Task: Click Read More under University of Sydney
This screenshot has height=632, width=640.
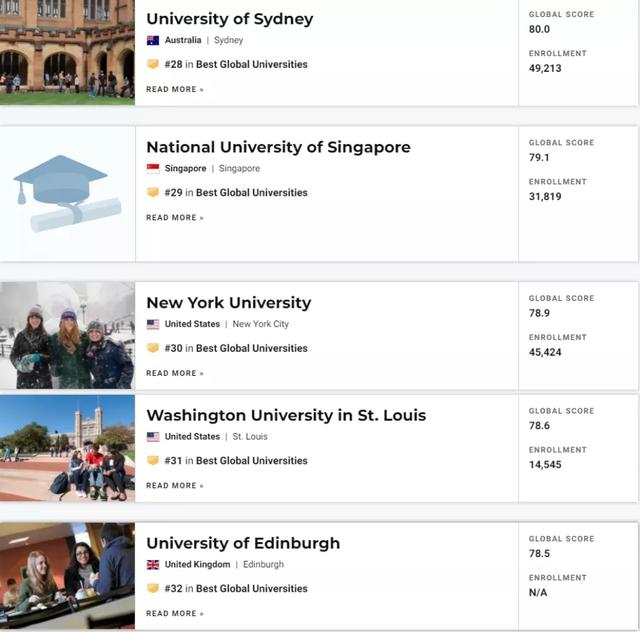Action: [x=174, y=89]
